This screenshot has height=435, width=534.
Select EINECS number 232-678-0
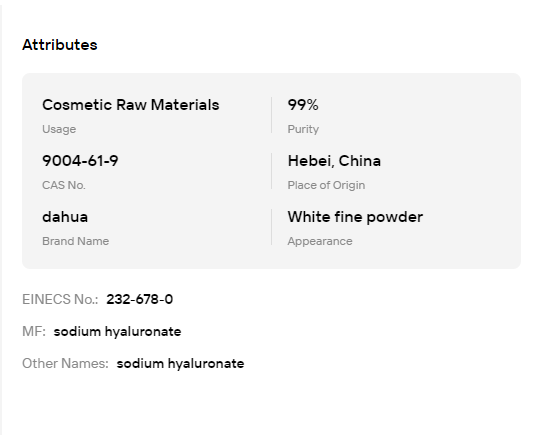(140, 299)
